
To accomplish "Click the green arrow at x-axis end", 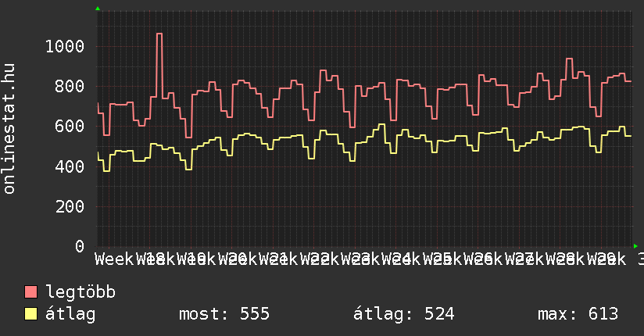I will (635, 246).
